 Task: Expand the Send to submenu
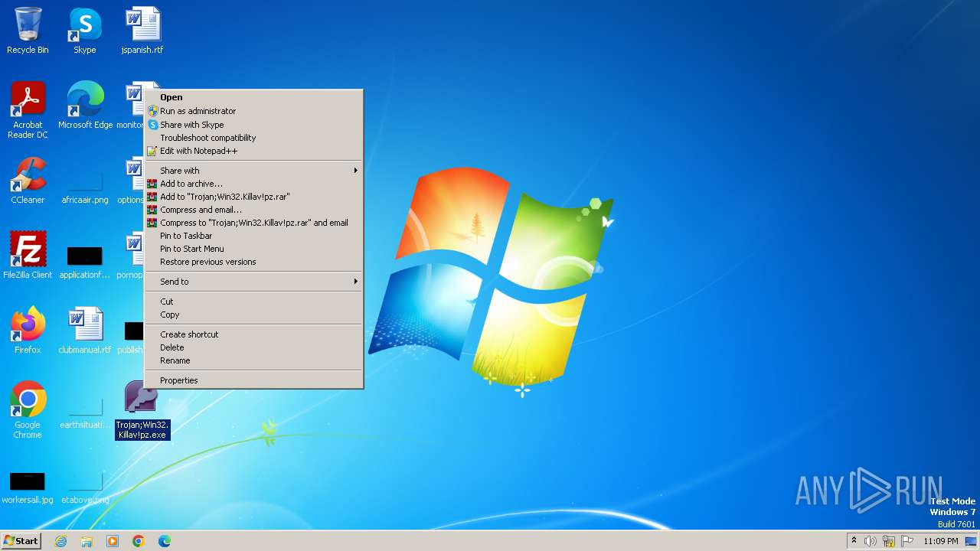[x=253, y=282]
